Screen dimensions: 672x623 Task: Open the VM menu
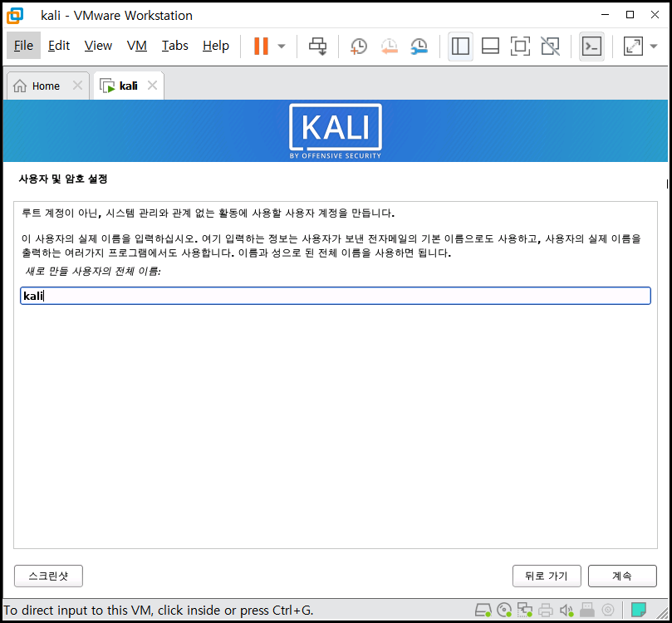137,46
